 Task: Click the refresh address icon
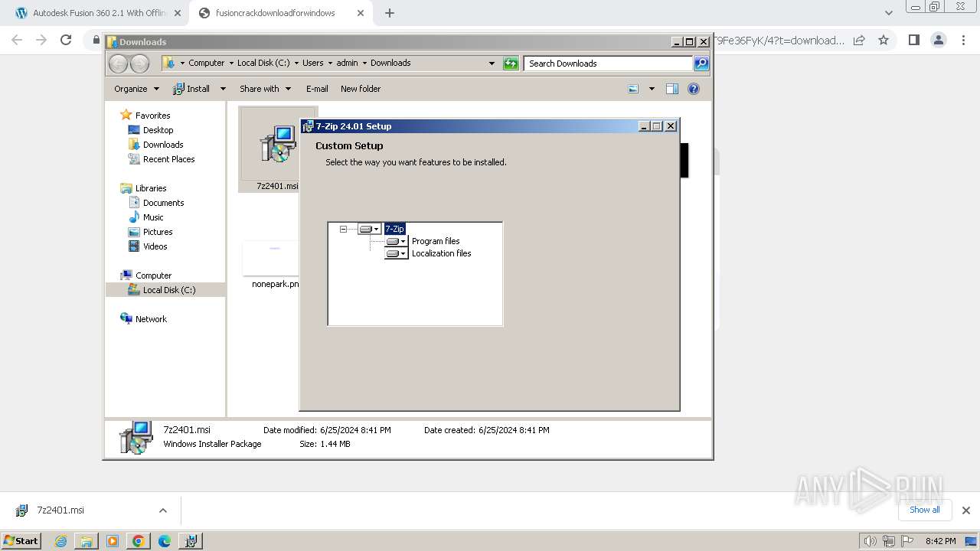pos(511,64)
